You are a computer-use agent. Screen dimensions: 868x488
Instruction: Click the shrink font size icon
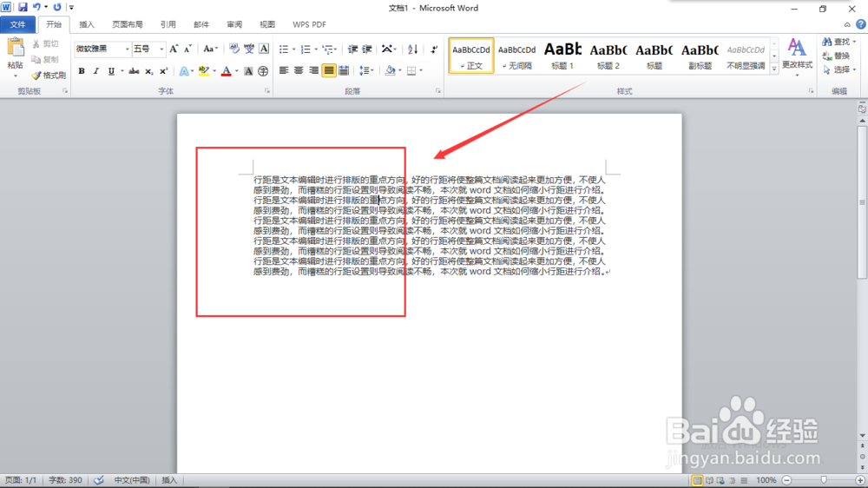tap(187, 49)
